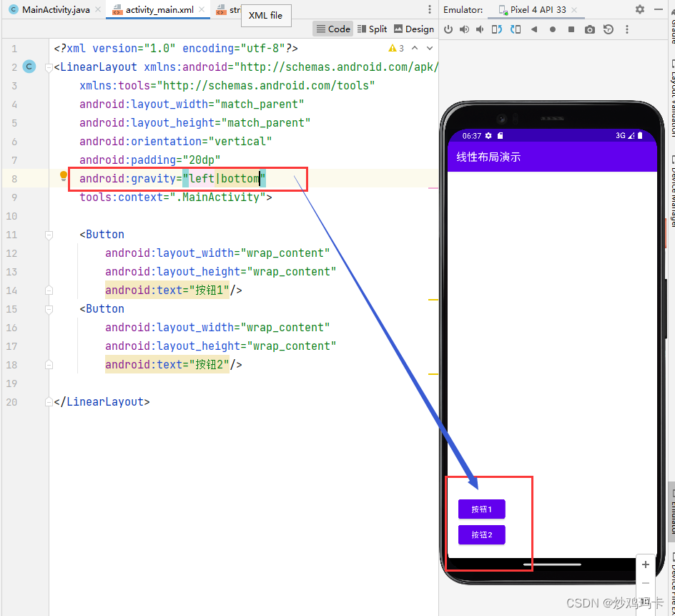
Task: Click tools:context=".MainActivity" text
Action: (176, 197)
